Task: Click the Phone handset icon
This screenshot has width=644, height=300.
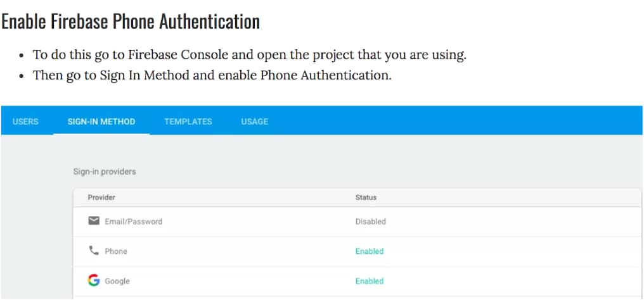Action: point(94,251)
